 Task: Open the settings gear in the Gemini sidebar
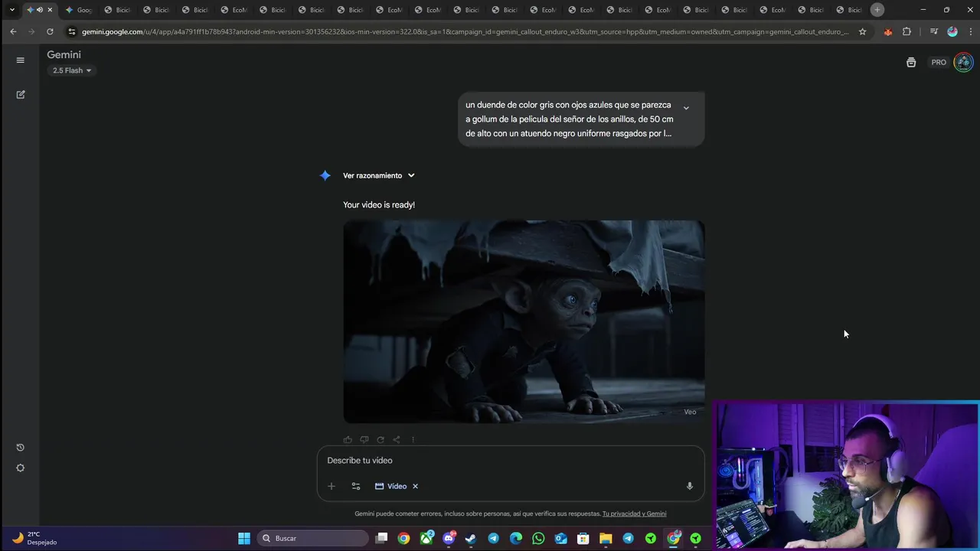point(21,468)
